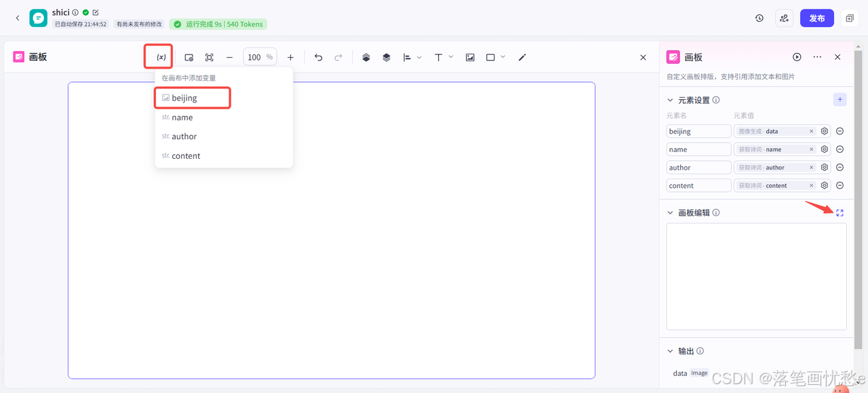Screen dimensions: 868x393
Task: Click the beijing element name field
Action: 698,131
